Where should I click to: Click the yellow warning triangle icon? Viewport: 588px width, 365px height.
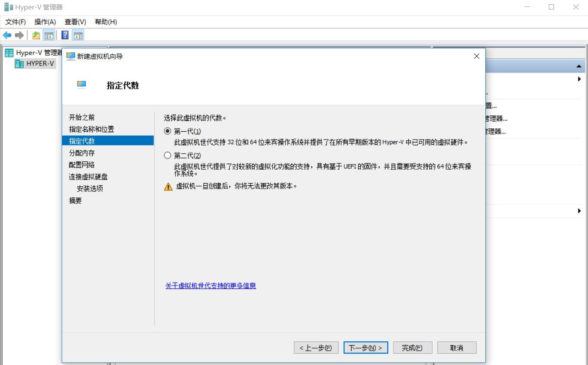[x=168, y=187]
